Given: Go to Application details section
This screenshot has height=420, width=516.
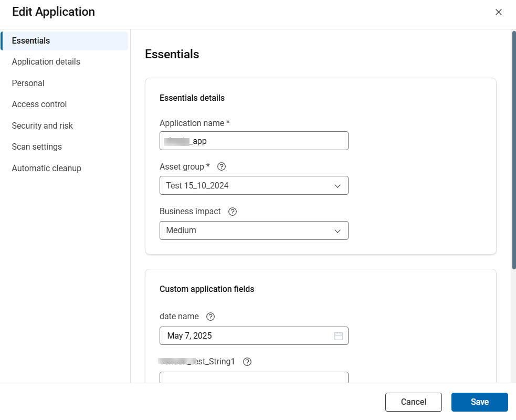Looking at the screenshot, I should click(x=46, y=62).
